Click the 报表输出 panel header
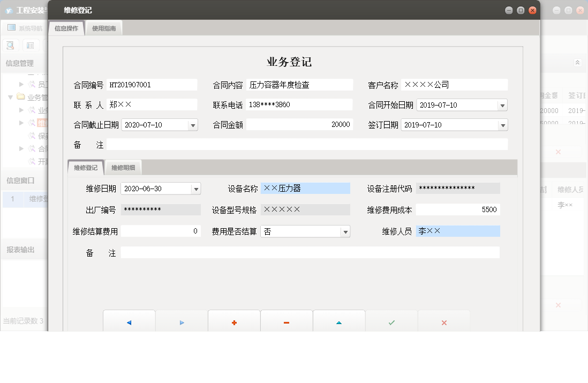The image size is (588, 383). click(x=21, y=249)
